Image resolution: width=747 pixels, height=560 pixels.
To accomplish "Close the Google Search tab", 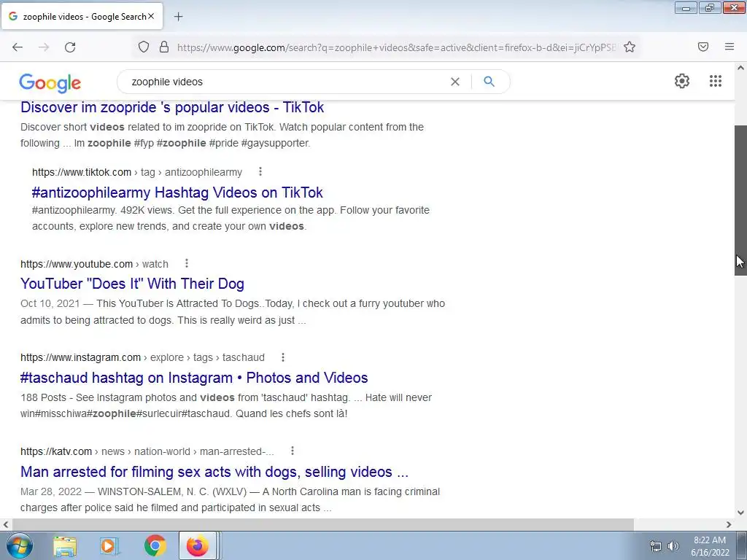I will tap(151, 16).
